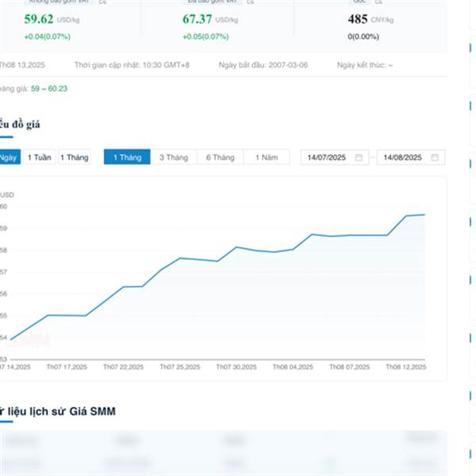
Task: Edit the start date field 14/07/2025
Action: point(335,157)
